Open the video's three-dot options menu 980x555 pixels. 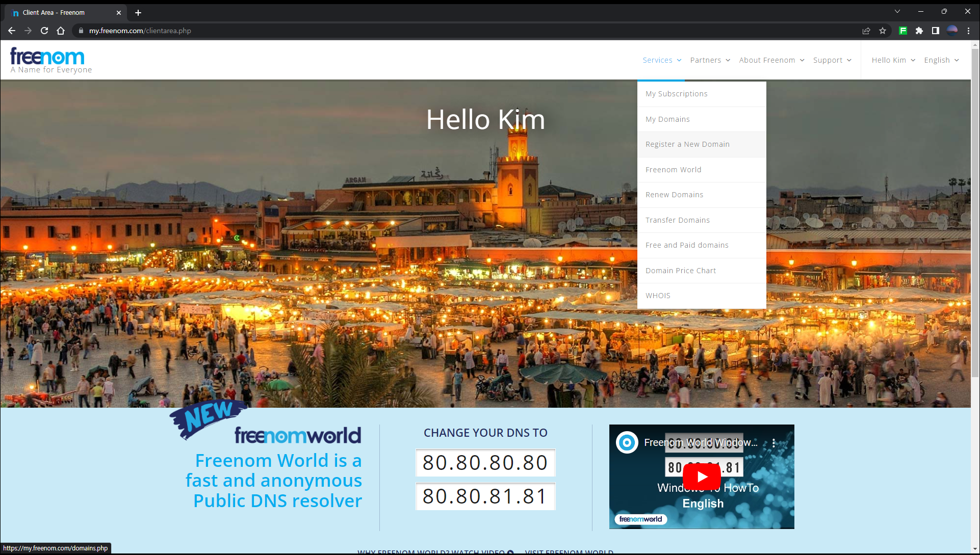(773, 443)
